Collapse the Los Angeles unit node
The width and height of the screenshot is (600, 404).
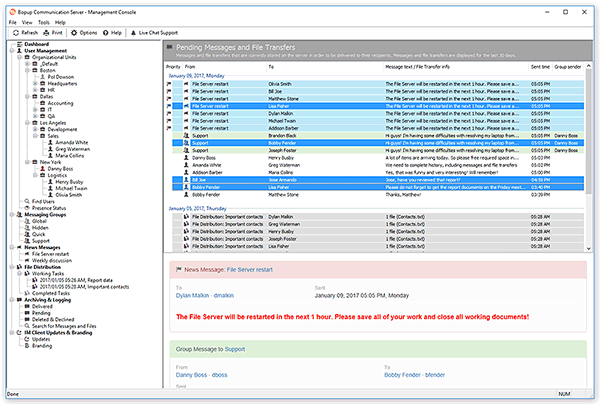[x=27, y=123]
